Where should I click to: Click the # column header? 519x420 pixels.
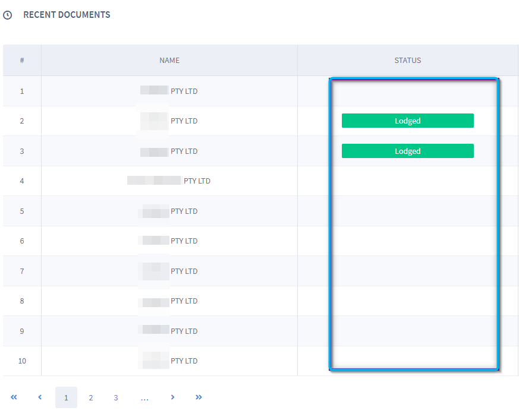click(x=22, y=61)
